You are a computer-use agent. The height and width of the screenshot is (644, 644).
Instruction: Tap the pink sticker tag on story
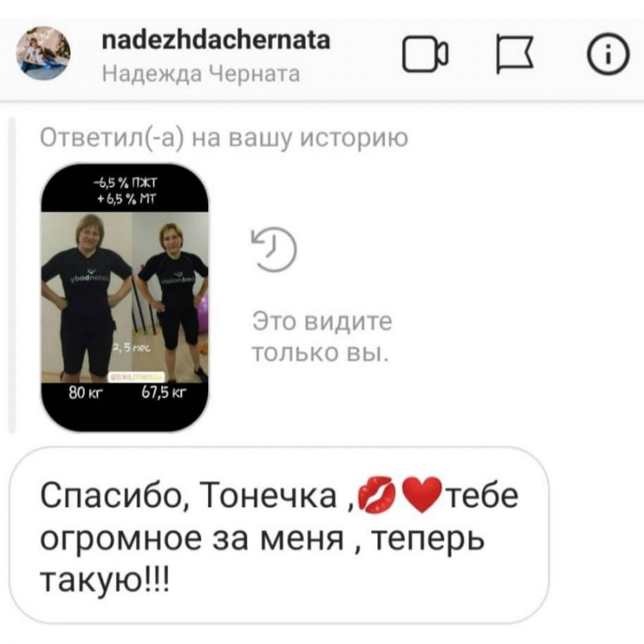click(137, 377)
